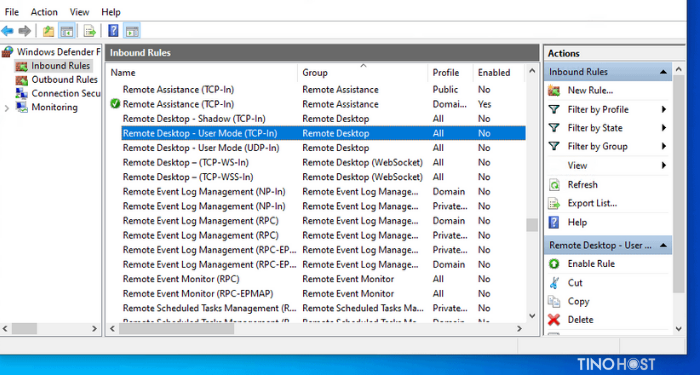Click the Back arrow toolbar icon

pos(7,31)
